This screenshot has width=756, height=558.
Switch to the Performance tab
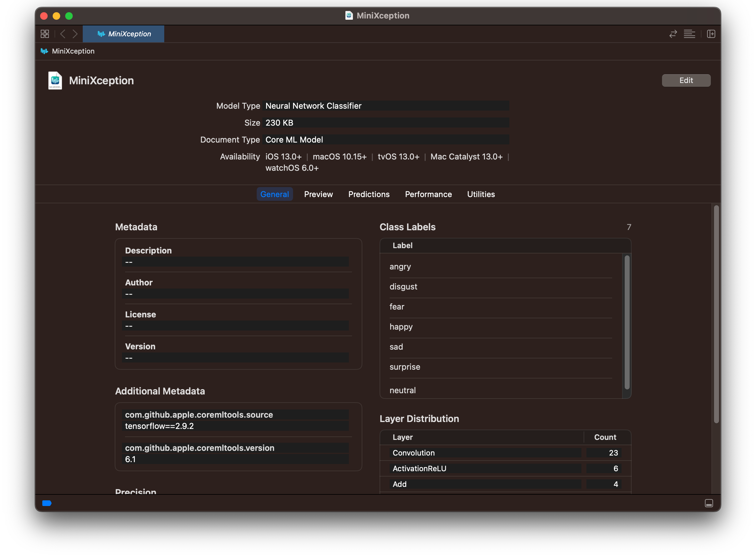tap(428, 194)
